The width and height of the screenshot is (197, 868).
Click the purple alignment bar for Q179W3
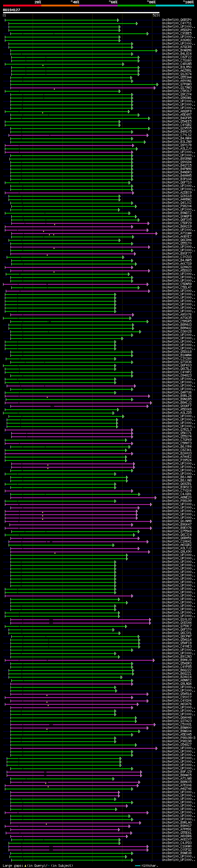pyautogui.click(x=83, y=88)
